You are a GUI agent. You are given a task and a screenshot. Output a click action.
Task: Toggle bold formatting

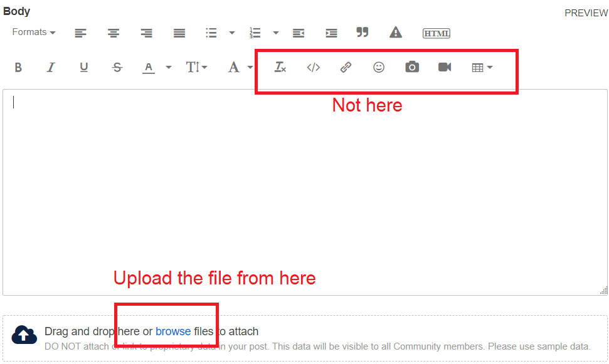coord(18,67)
